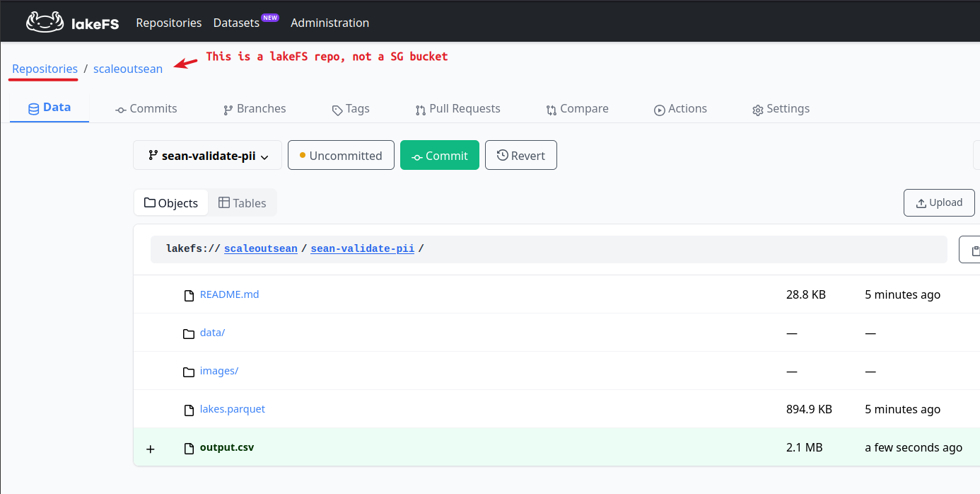Show Uncommitted changes

point(341,155)
